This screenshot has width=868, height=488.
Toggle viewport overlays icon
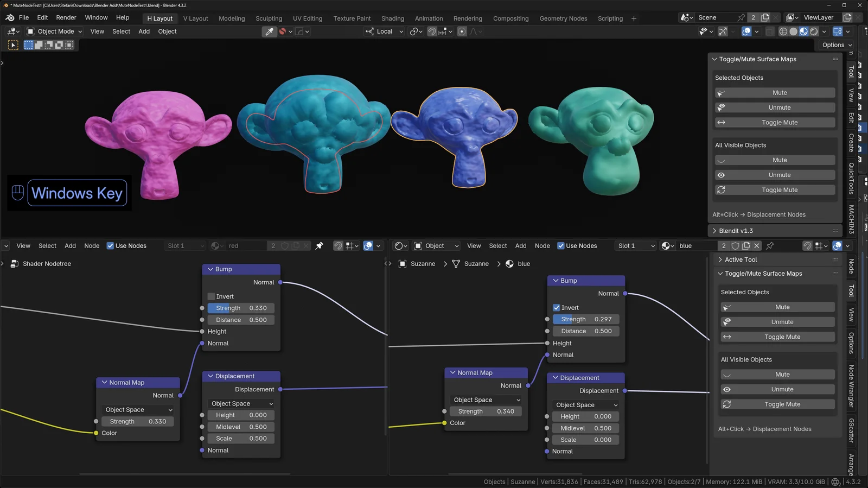click(x=746, y=31)
